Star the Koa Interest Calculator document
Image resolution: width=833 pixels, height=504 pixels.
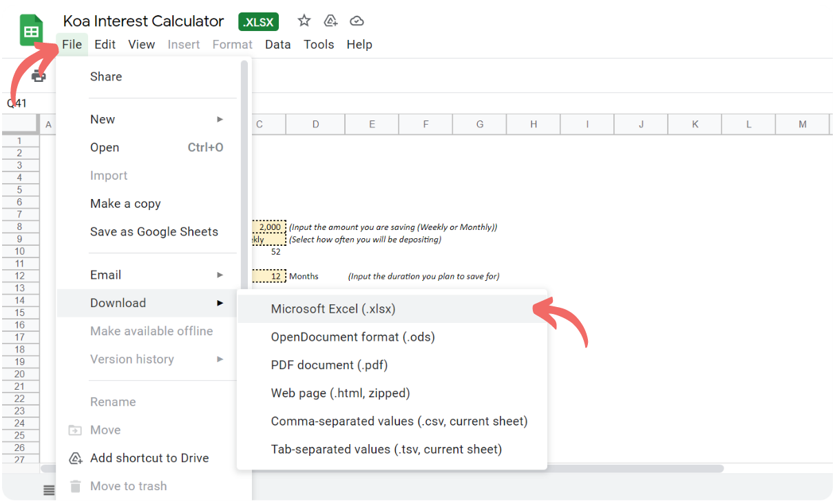[x=304, y=21]
